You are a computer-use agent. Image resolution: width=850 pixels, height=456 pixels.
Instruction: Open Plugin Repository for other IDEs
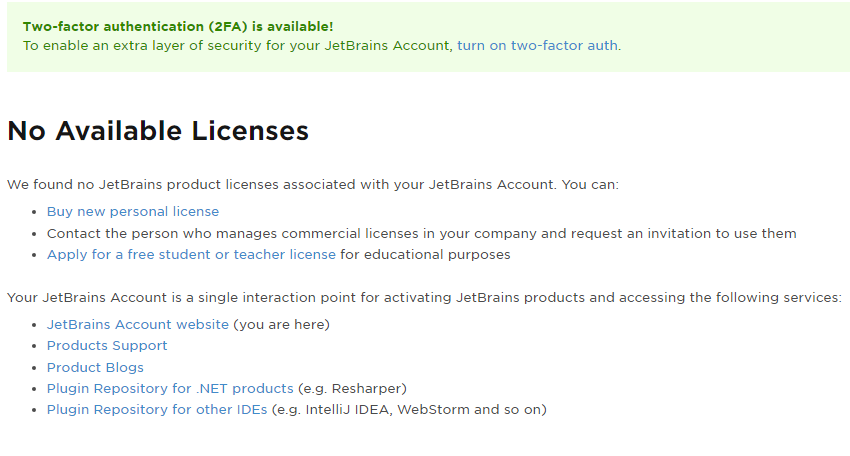tap(157, 410)
